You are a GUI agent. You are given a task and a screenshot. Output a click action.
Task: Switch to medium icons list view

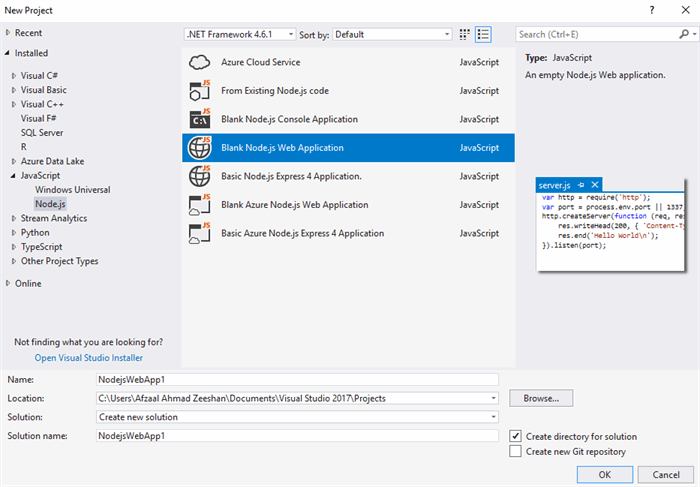483,34
